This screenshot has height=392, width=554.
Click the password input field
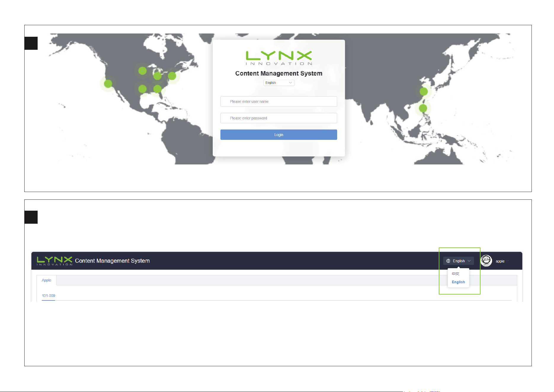click(279, 118)
